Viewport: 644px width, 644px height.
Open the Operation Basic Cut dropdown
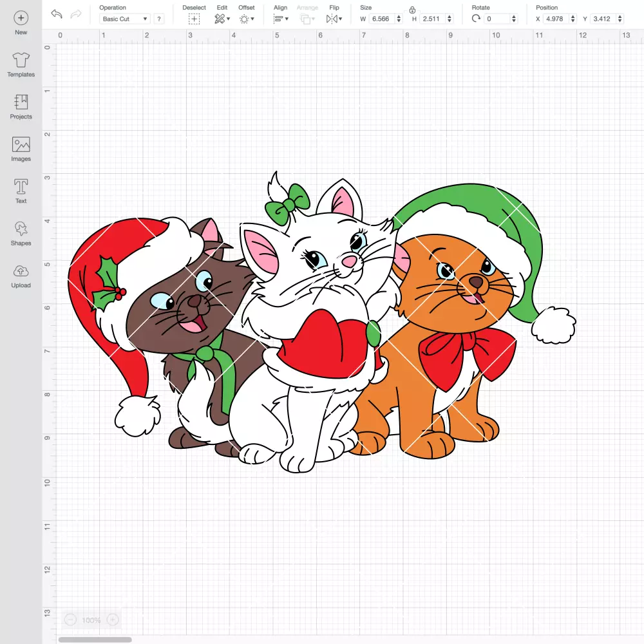pos(124,19)
